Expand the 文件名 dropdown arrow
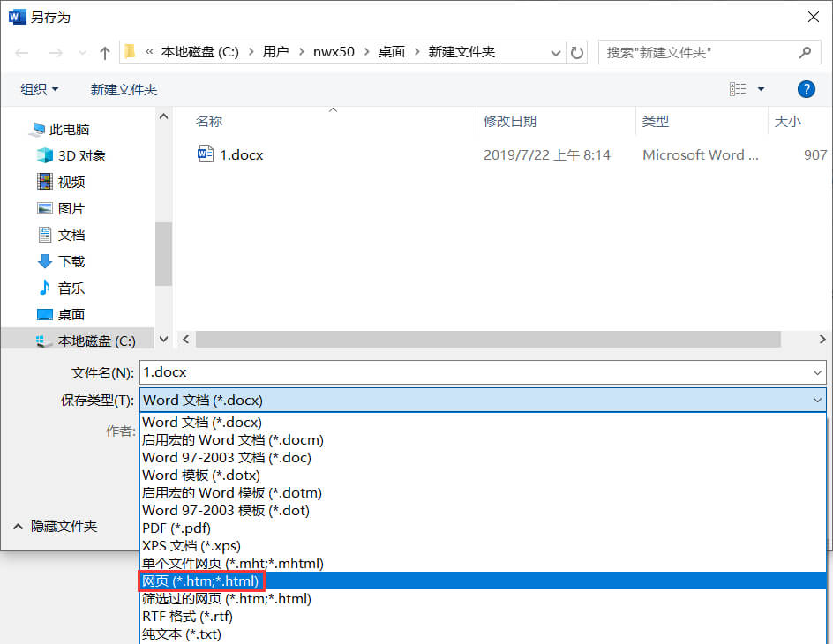This screenshot has height=644, width=833. [x=816, y=372]
